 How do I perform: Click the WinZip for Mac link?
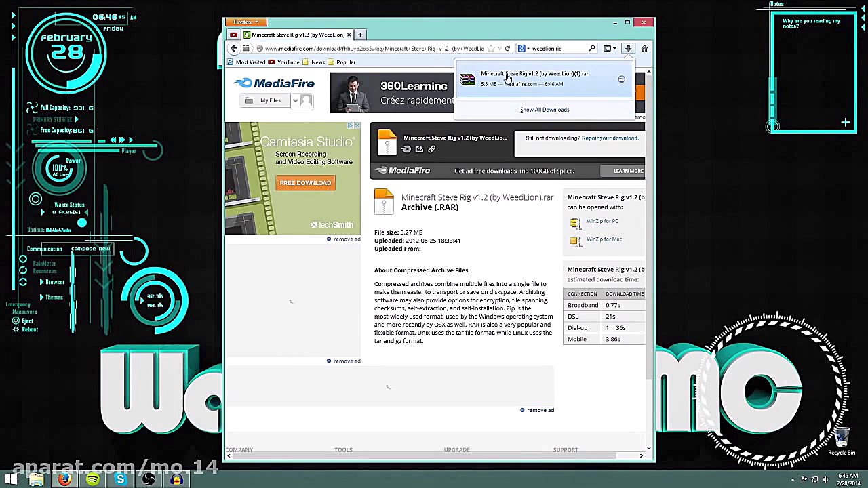pos(604,239)
